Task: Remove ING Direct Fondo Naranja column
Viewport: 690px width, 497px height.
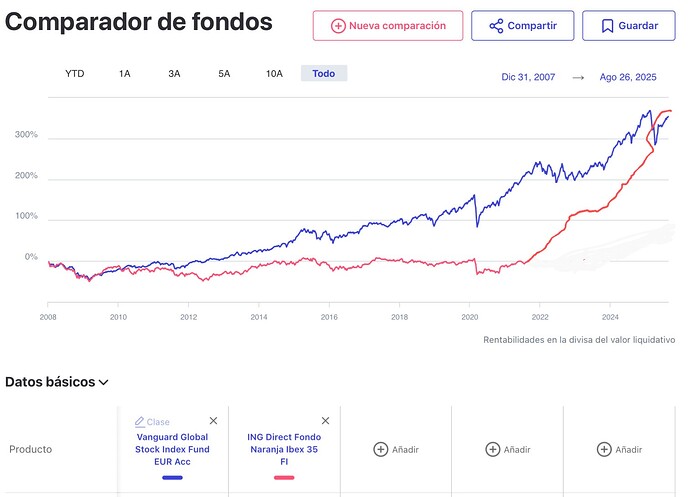Action: (x=325, y=422)
